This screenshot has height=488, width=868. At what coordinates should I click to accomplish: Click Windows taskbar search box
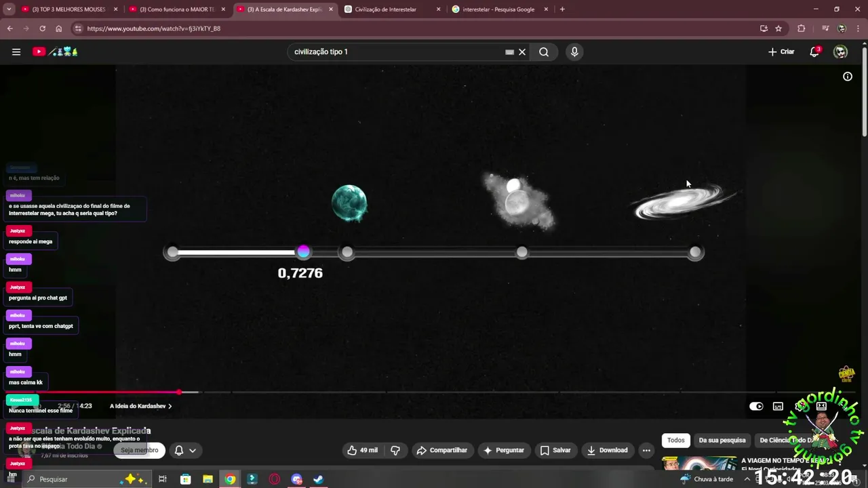[87, 479]
